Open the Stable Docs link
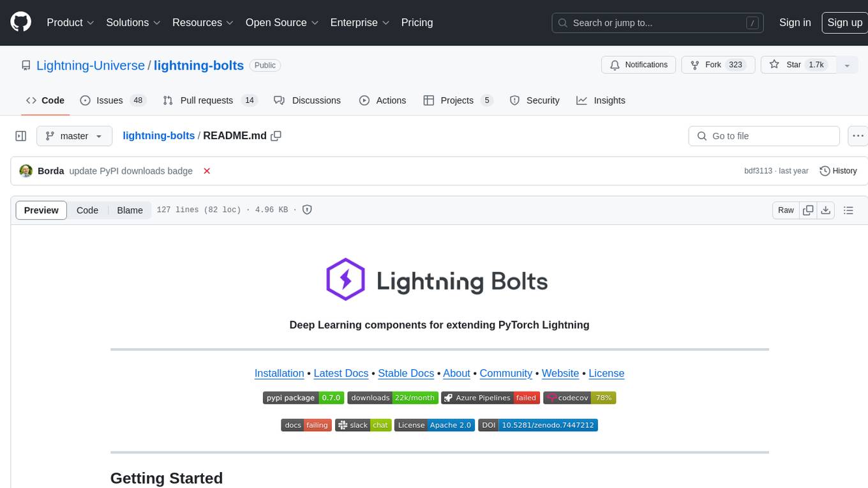This screenshot has width=868, height=488. pos(406,374)
